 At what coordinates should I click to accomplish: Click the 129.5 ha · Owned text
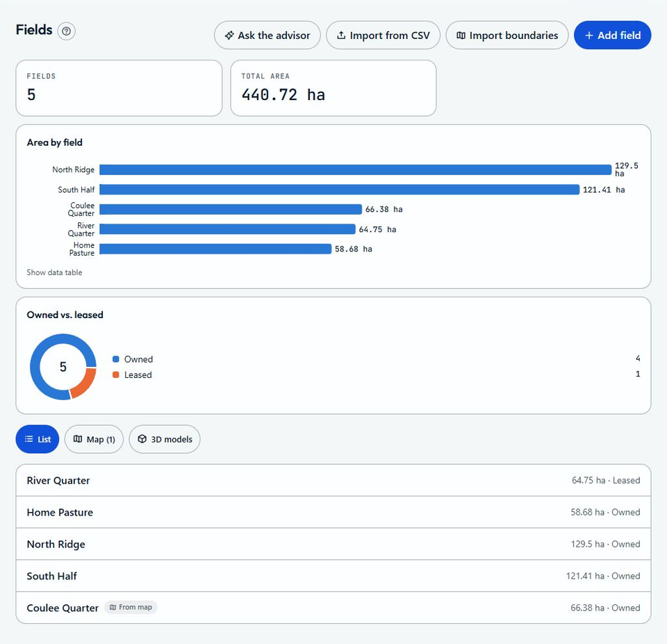click(605, 544)
